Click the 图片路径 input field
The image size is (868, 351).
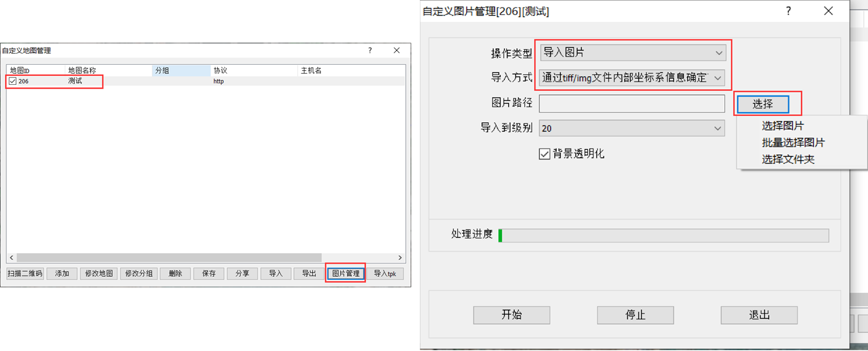pyautogui.click(x=632, y=103)
